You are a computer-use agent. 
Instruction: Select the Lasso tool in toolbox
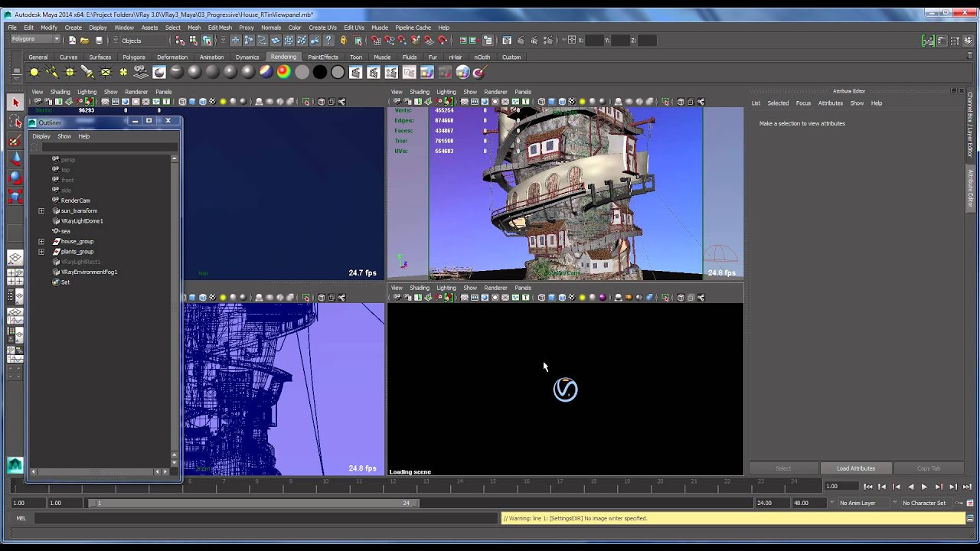click(x=15, y=121)
